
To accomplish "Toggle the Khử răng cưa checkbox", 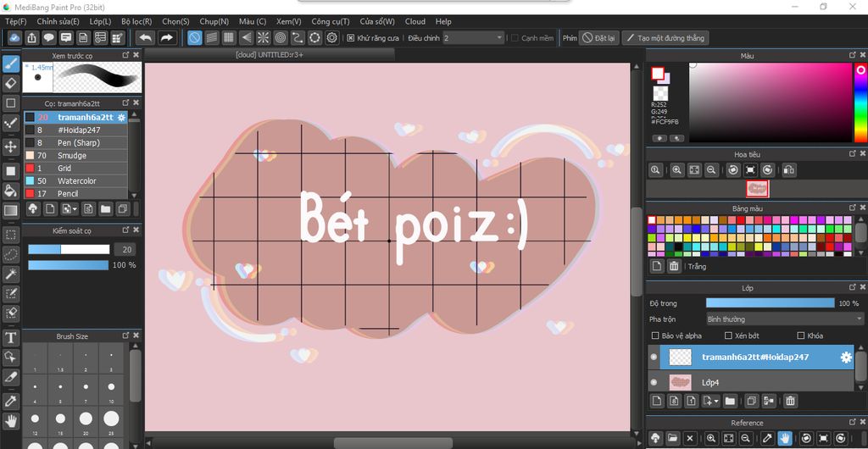I will coord(350,38).
